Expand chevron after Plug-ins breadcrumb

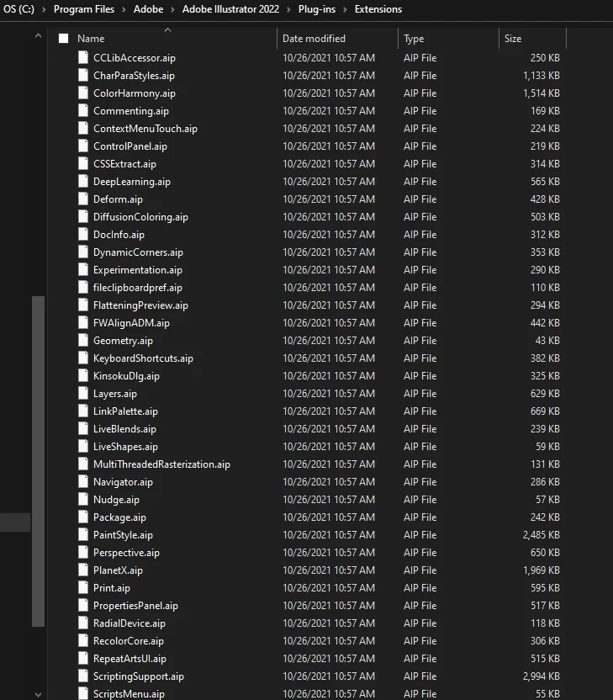coord(345,9)
